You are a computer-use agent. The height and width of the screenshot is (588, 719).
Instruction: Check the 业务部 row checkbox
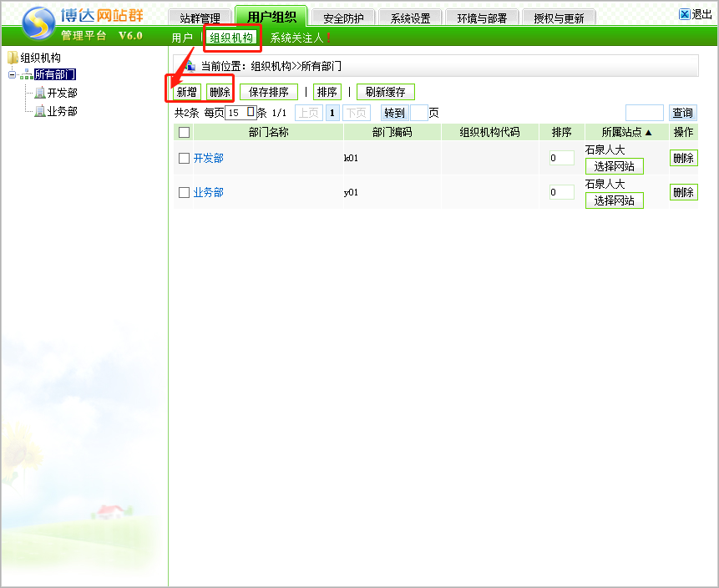[x=185, y=192]
